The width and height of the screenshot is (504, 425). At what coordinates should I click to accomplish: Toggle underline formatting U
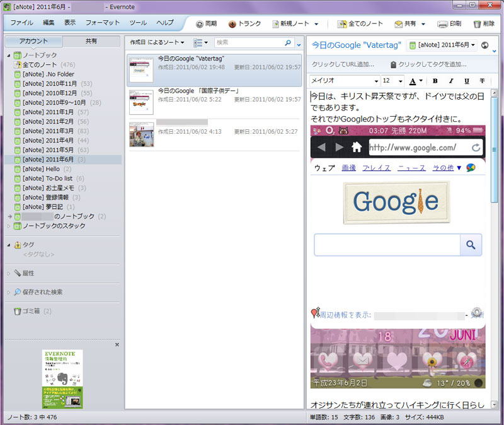[467, 81]
